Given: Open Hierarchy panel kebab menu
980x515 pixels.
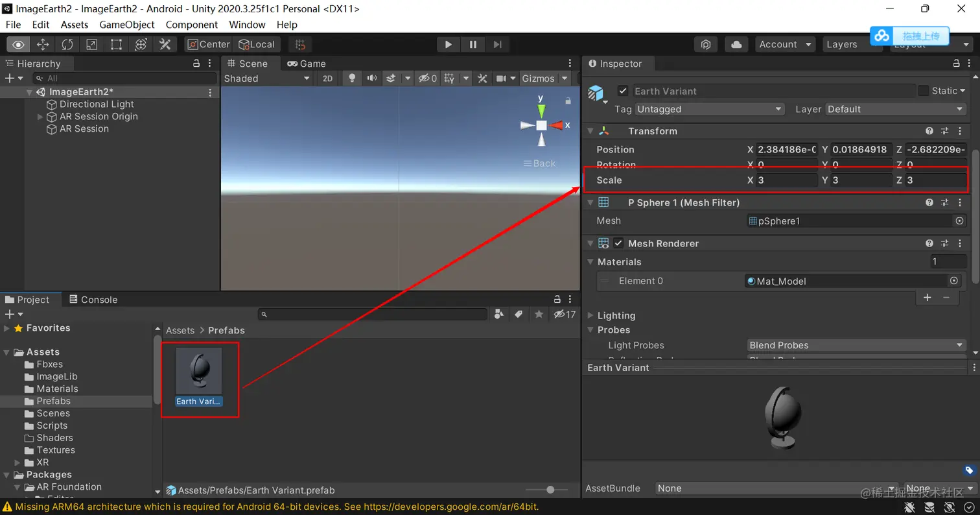Looking at the screenshot, I should pyautogui.click(x=209, y=64).
